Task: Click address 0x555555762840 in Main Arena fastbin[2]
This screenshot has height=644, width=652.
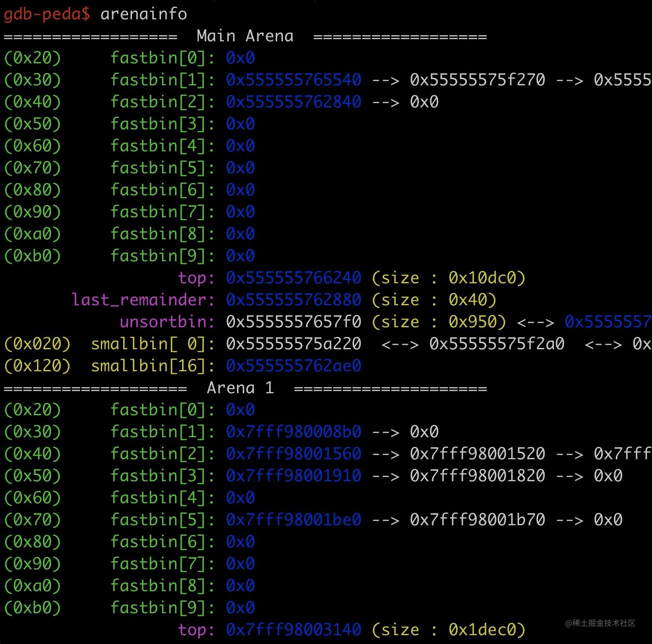Action: point(293,102)
